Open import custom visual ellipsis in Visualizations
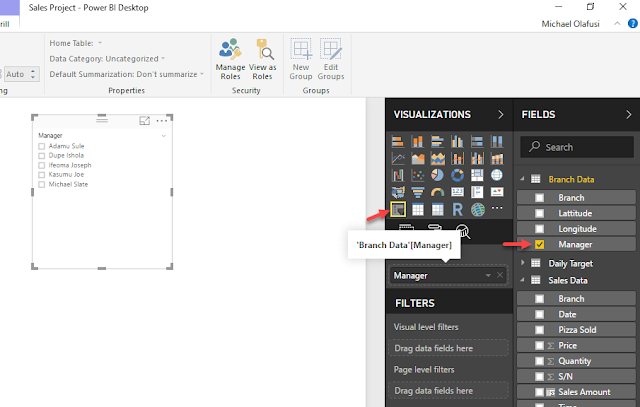This screenshot has height=407, width=640. (497, 208)
